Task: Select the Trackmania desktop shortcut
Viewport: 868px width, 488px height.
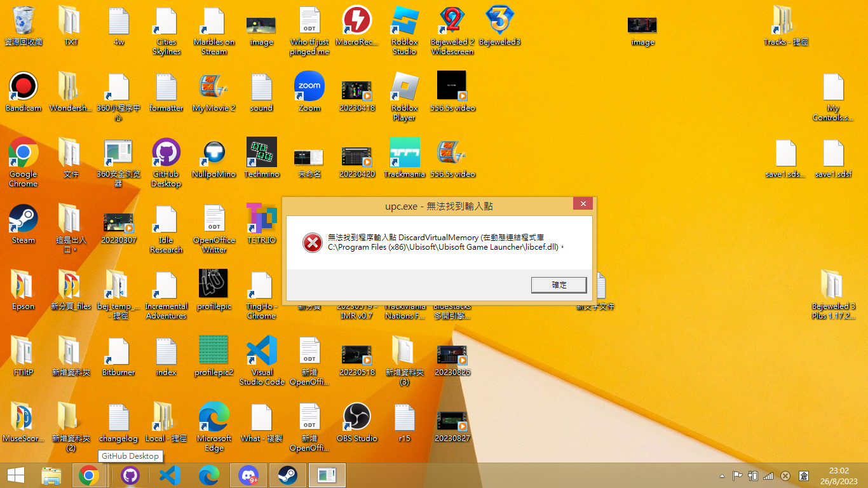Action: [x=404, y=152]
